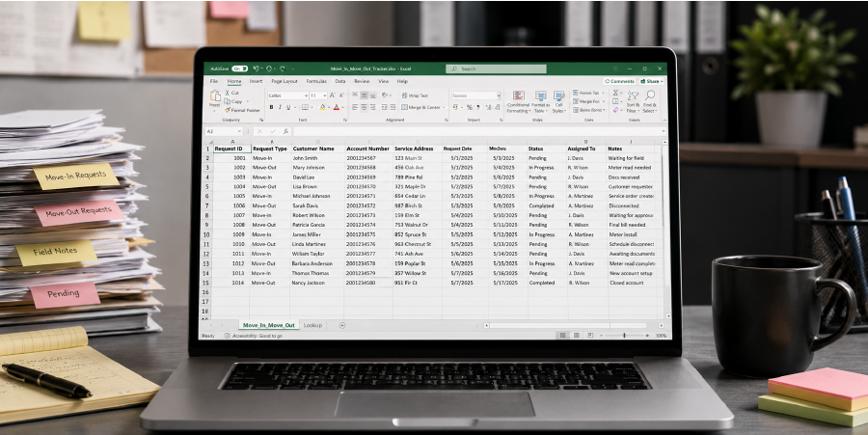
Task: Open the Calibri font name dropdown
Action: [x=287, y=95]
